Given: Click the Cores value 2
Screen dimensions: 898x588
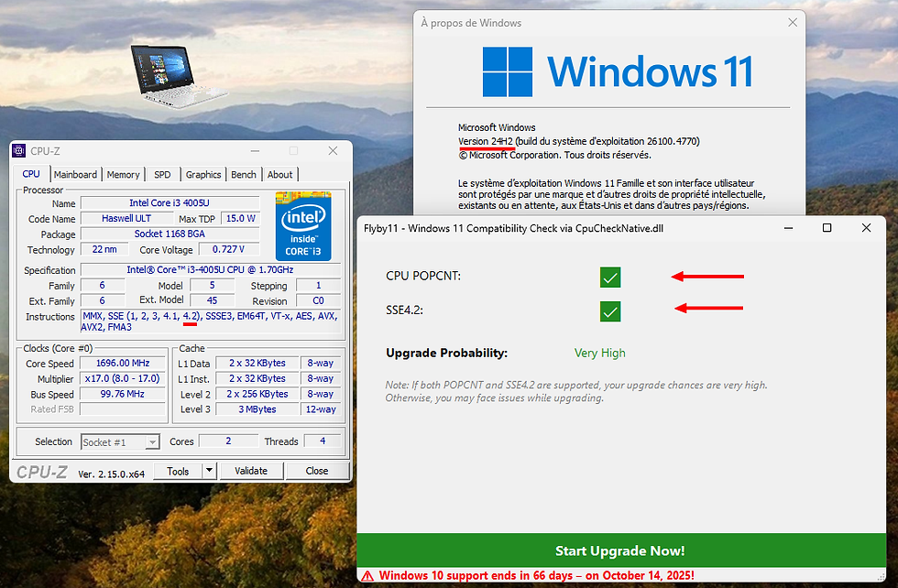Looking at the screenshot, I should pyautogui.click(x=228, y=441).
